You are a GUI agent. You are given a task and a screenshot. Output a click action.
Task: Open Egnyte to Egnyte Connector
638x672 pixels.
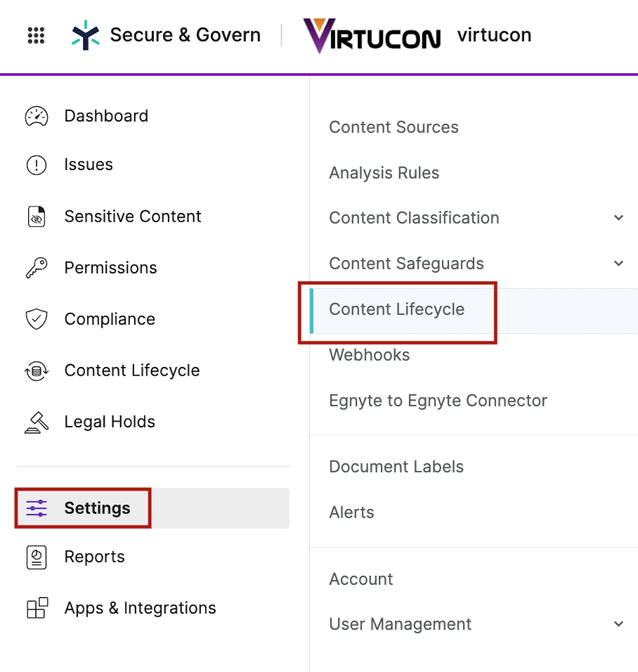point(438,401)
